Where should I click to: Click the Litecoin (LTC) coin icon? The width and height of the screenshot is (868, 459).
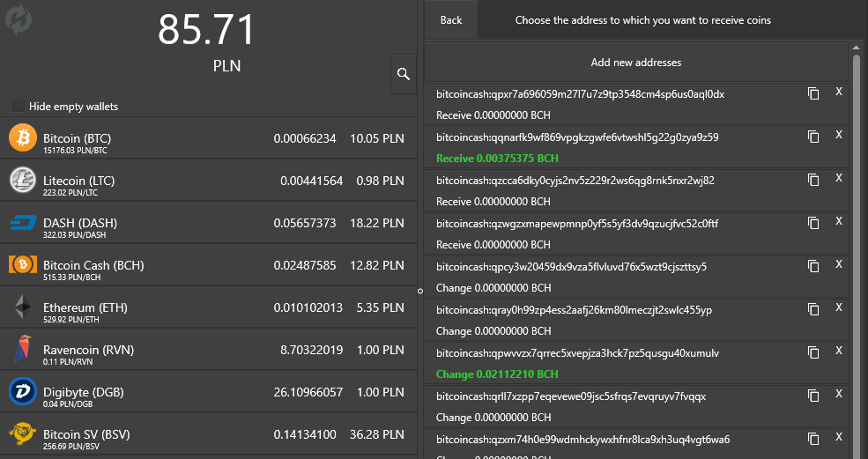pos(23,180)
